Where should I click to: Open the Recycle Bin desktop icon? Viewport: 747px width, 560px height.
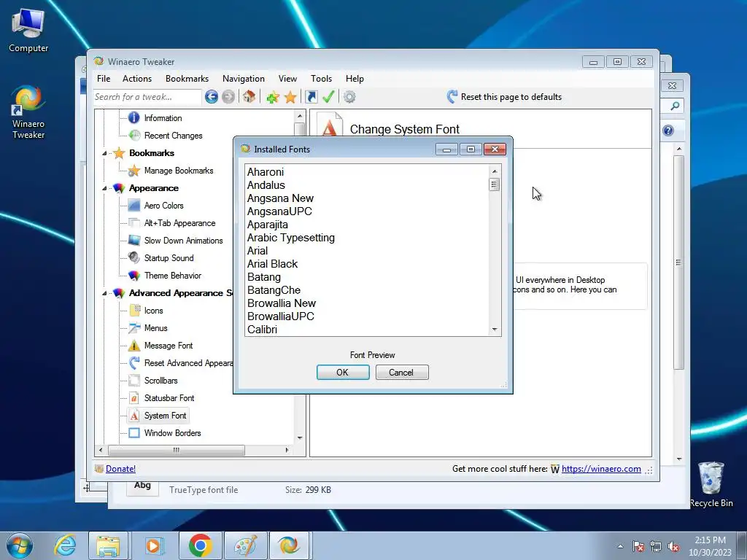coord(711,484)
